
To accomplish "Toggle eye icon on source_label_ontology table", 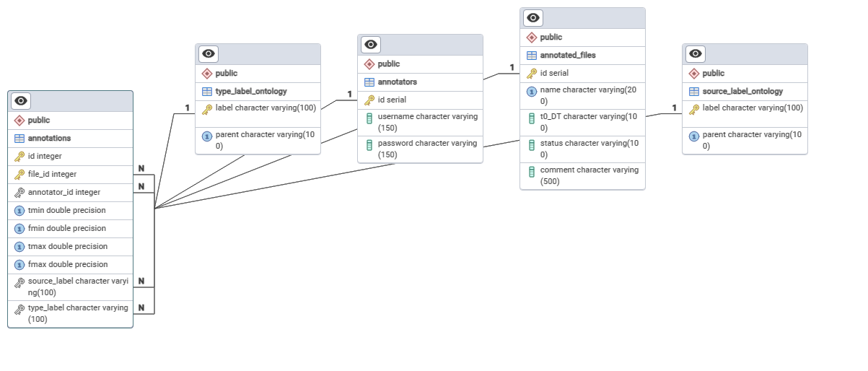I will coord(696,54).
